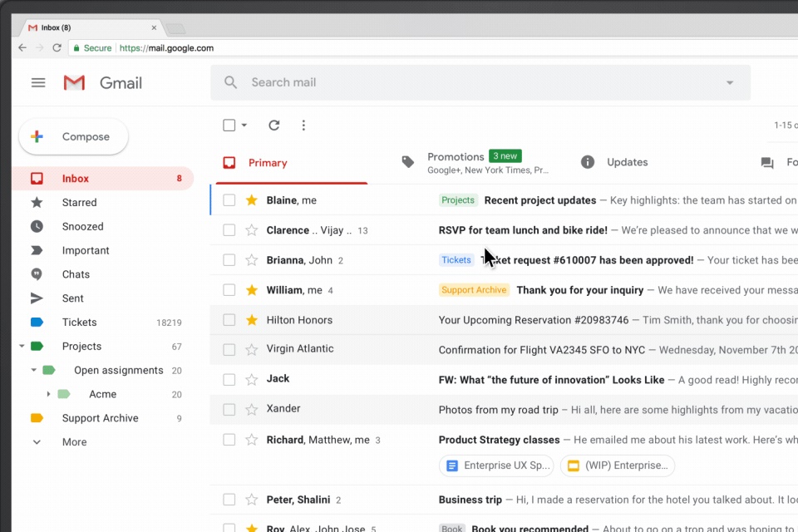Expand the Acme sublabel
The height and width of the screenshot is (532, 798).
(x=48, y=394)
